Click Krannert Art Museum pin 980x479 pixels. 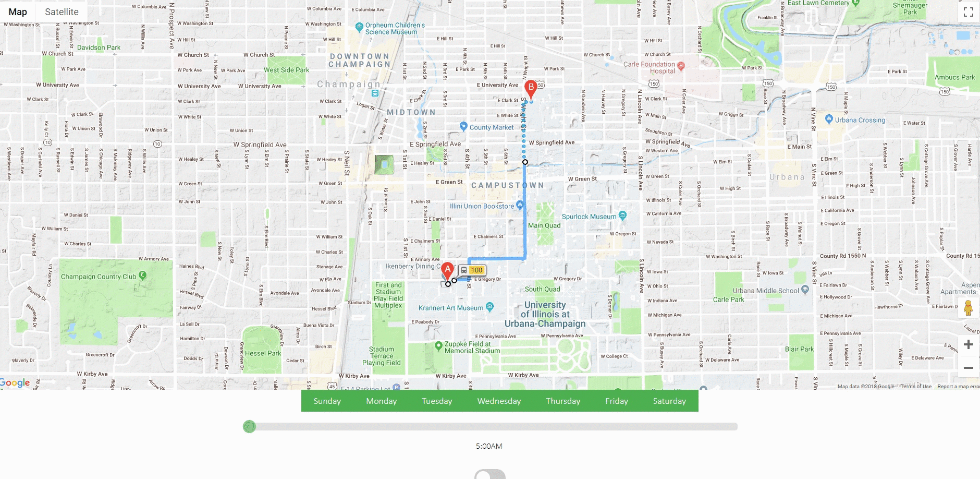489,306
